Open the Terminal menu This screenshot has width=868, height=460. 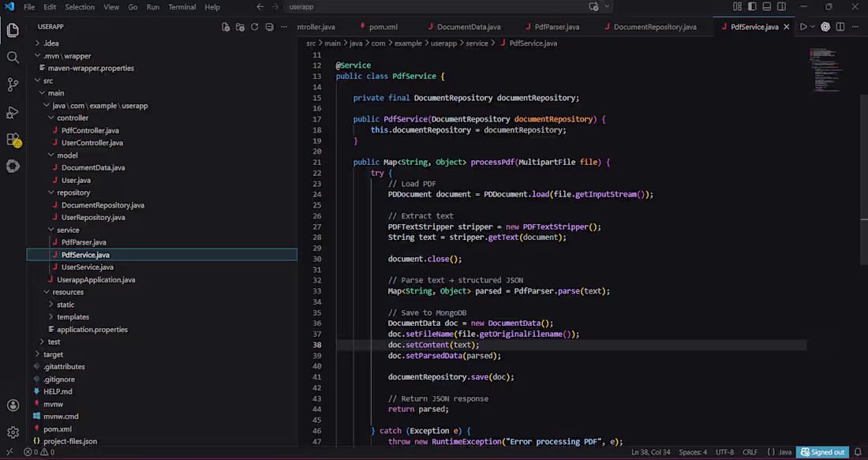coord(181,6)
